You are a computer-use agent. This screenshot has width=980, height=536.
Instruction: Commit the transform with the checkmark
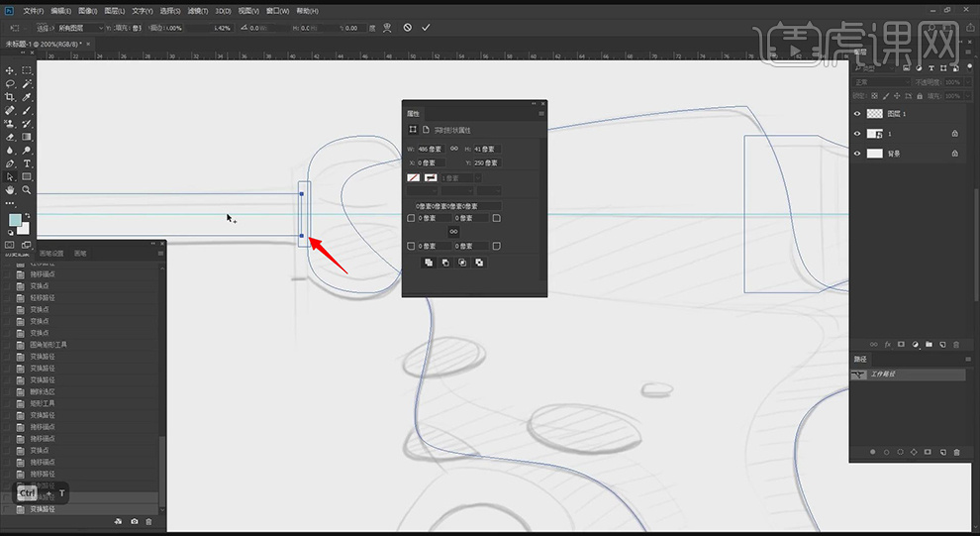426,28
